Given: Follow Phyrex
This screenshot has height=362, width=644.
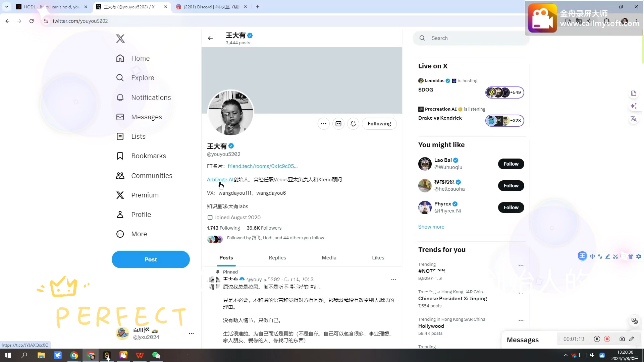Looking at the screenshot, I should pos(511,207).
